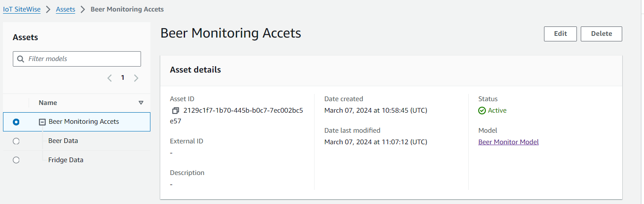Copy the Asset ID to clipboard

tap(175, 111)
